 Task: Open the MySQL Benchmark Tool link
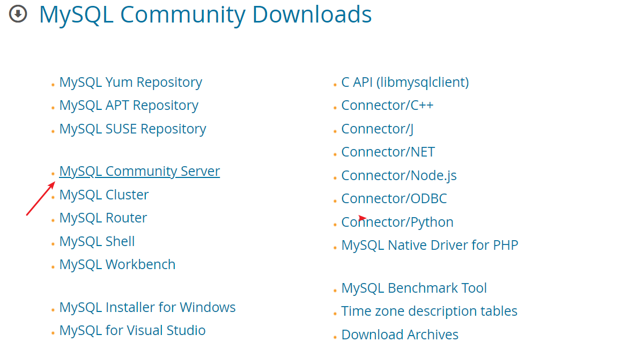coord(413,288)
